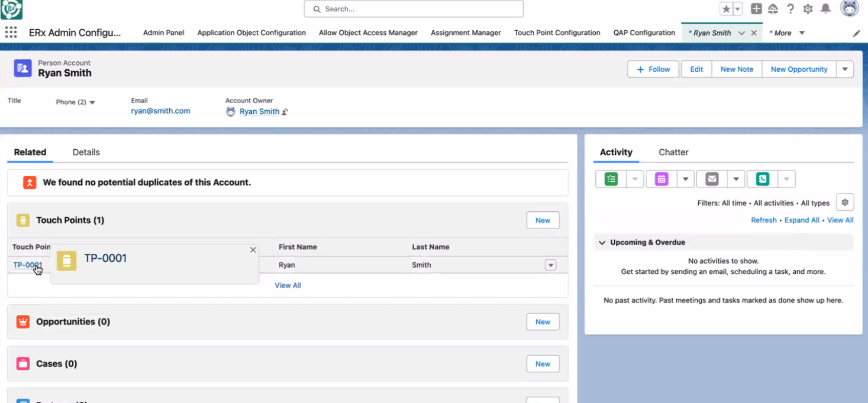Click the View All link under Touch Points
The image size is (868, 403).
tap(288, 286)
